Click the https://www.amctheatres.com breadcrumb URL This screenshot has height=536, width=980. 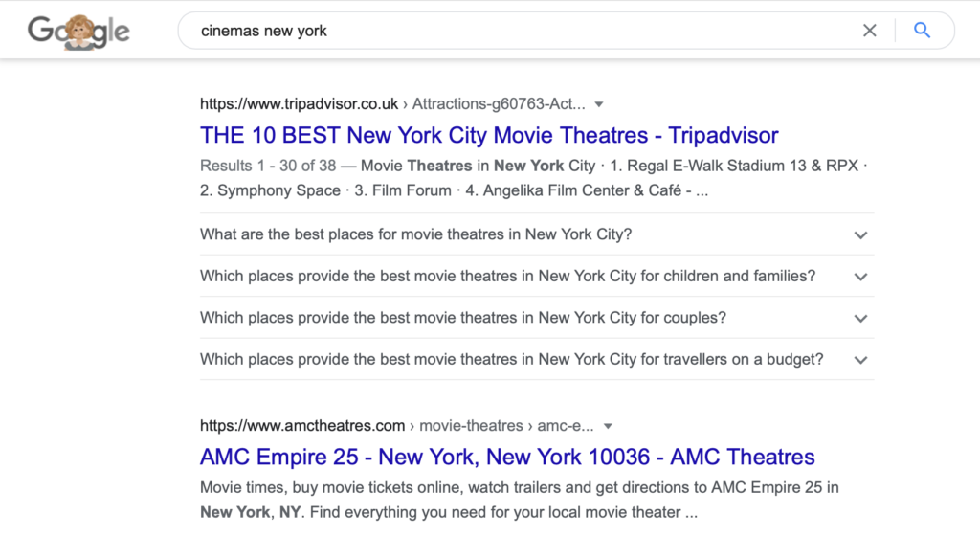point(302,425)
